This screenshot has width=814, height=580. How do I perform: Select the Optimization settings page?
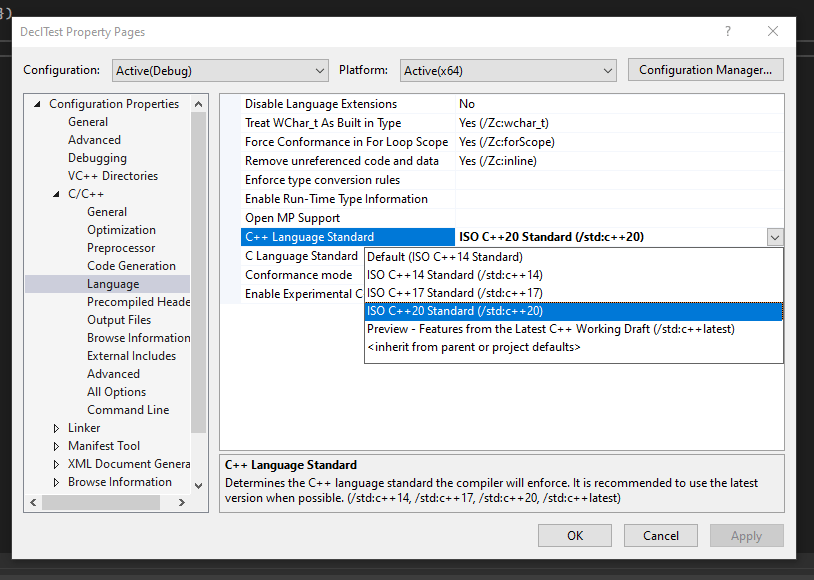(121, 229)
